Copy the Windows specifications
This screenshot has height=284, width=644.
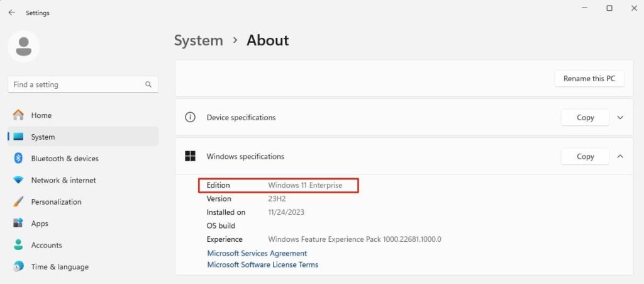[585, 156]
